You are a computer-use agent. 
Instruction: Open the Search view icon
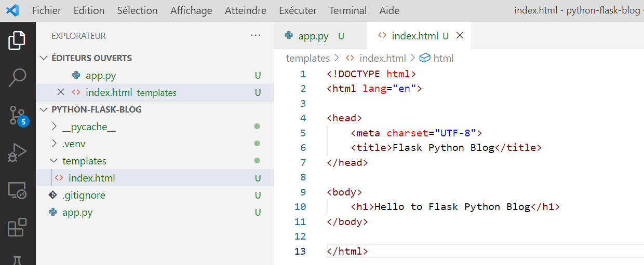click(x=17, y=77)
